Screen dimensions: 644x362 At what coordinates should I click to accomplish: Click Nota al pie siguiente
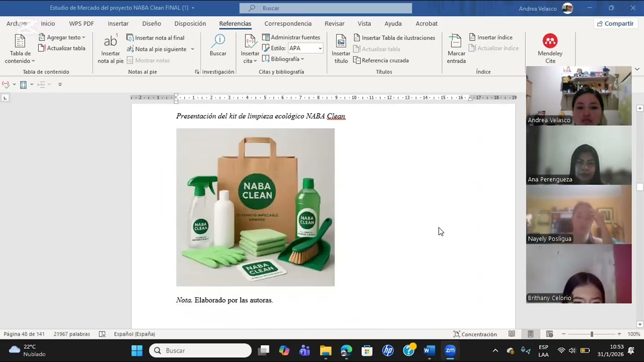pyautogui.click(x=156, y=49)
